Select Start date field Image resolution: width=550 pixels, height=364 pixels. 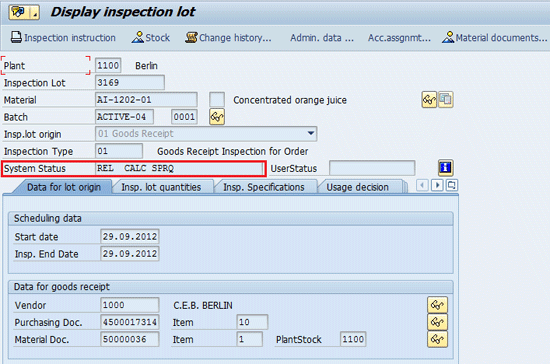coord(130,237)
